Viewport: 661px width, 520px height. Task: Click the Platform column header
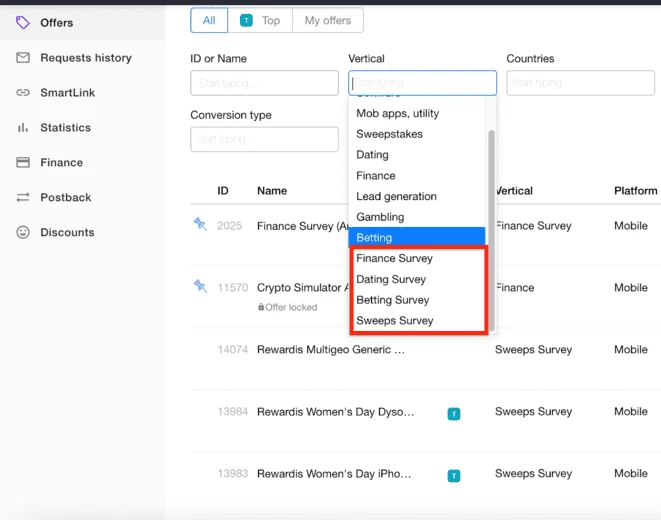[x=635, y=191]
